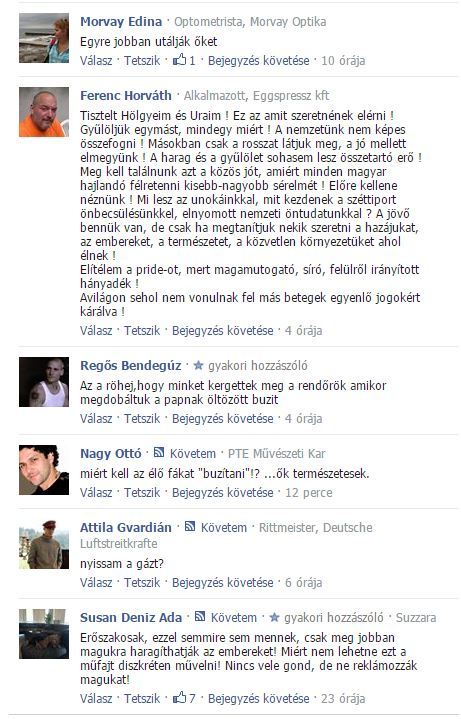The image size is (461, 719).
Task: Open Ferenc Horváth's profile picture
Action: click(44, 112)
